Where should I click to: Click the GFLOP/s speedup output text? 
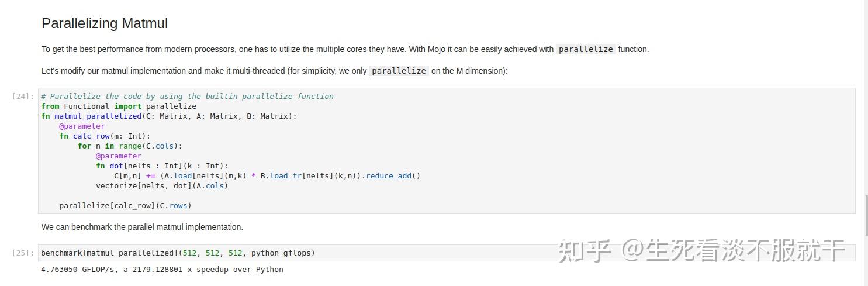pyautogui.click(x=162, y=270)
